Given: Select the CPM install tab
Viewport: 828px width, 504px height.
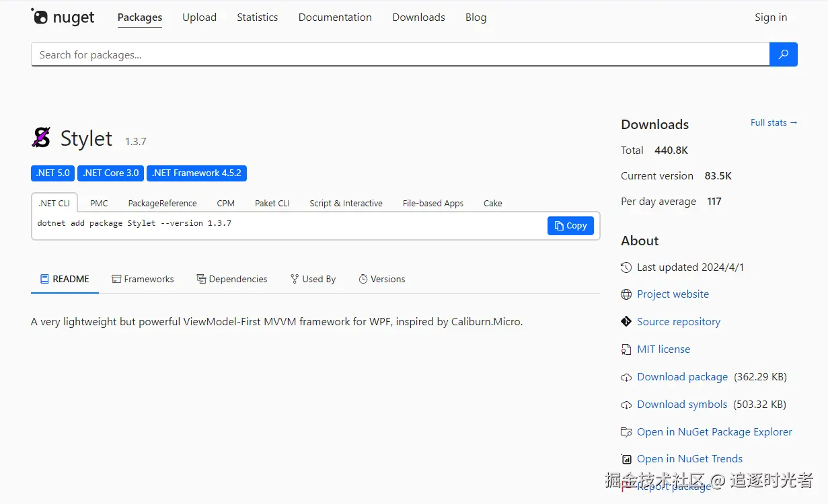Looking at the screenshot, I should coord(226,203).
